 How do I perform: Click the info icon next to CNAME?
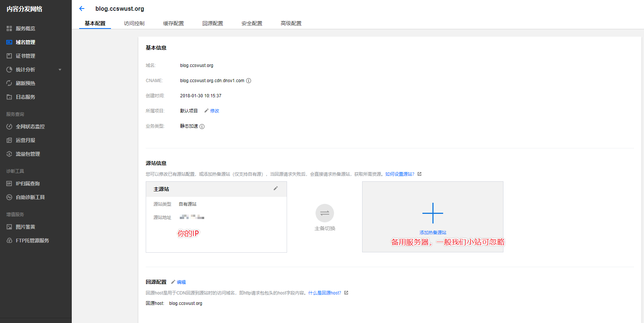tap(249, 81)
